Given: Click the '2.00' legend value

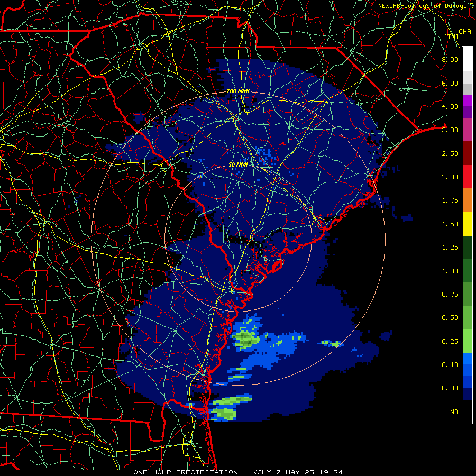Looking at the screenshot, I should [450, 177].
